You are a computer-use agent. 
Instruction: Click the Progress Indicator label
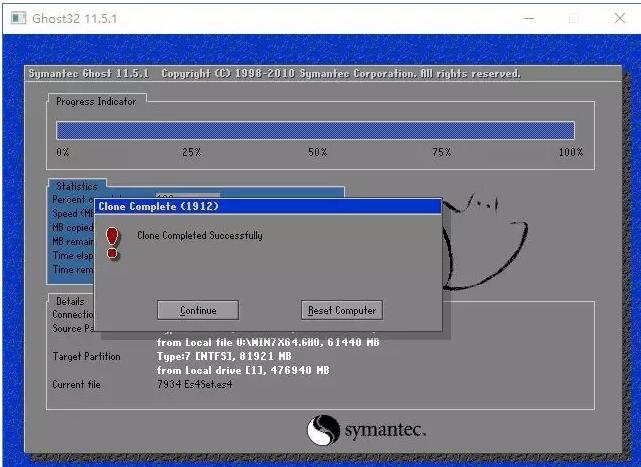click(96, 101)
